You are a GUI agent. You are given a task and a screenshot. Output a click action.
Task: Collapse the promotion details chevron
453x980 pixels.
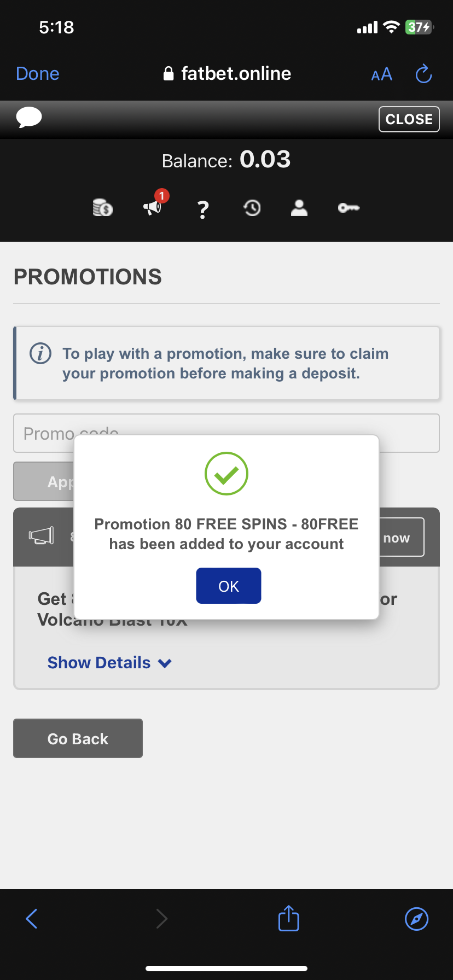[x=164, y=663]
